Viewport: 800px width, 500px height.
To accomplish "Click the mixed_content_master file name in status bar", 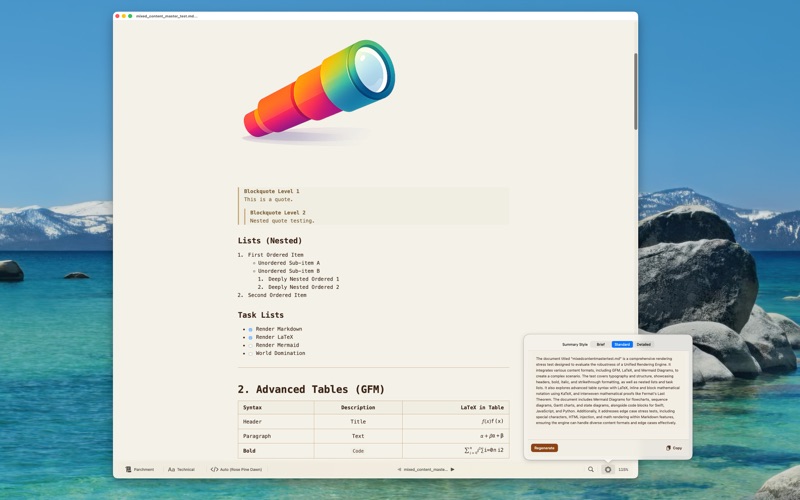I will pos(426,469).
